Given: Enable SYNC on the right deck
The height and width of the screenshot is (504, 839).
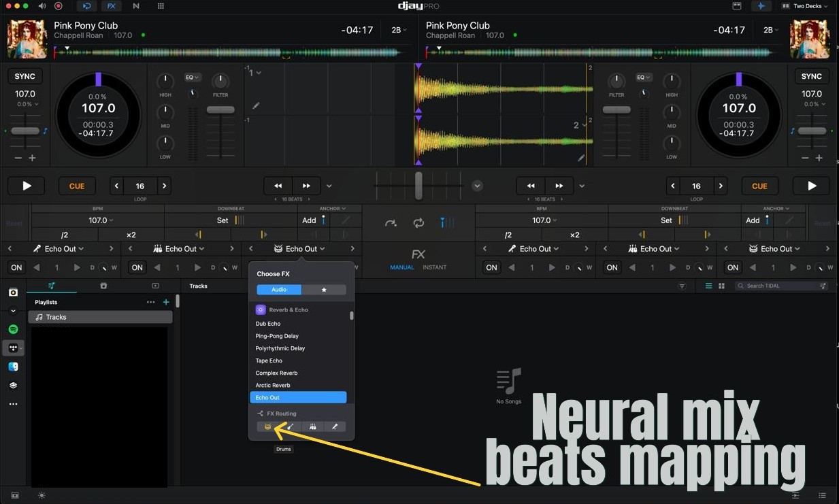Looking at the screenshot, I should [x=811, y=76].
